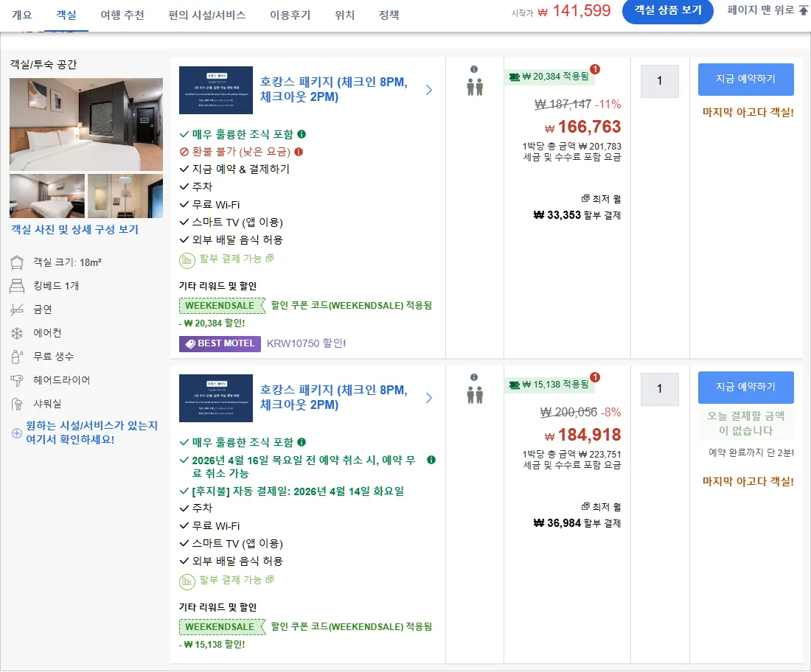Click the ₩ 36,984 할부 결제 text
This screenshot has height=672, width=811.
(x=577, y=523)
